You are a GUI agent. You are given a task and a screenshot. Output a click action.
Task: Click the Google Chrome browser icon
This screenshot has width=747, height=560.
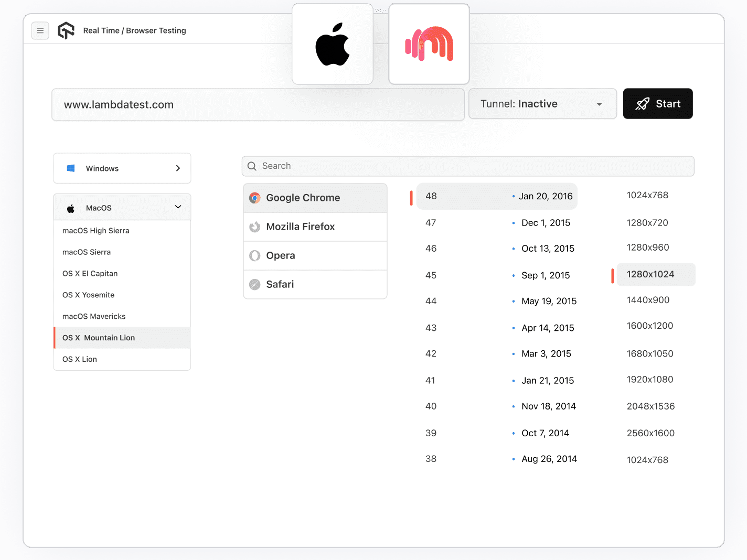pos(255,198)
